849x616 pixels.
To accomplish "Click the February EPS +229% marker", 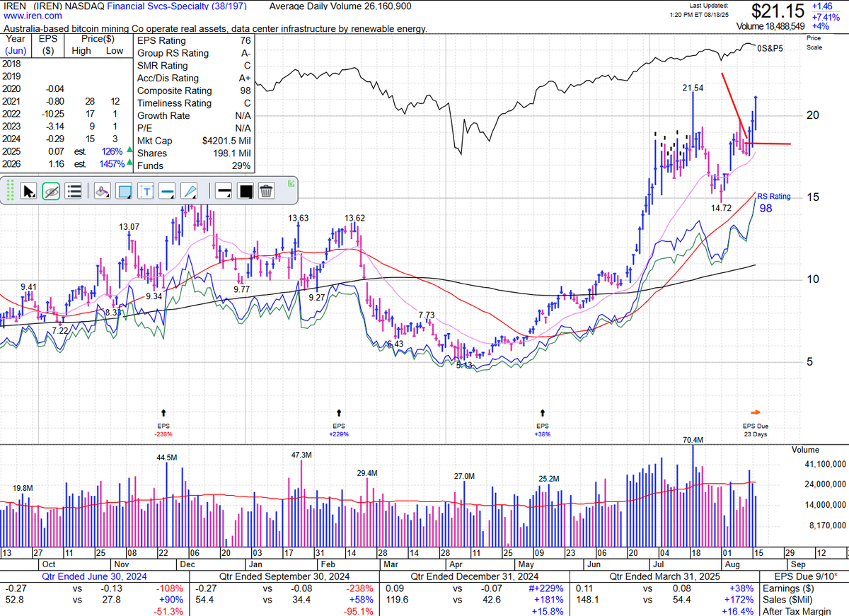I will click(340, 434).
